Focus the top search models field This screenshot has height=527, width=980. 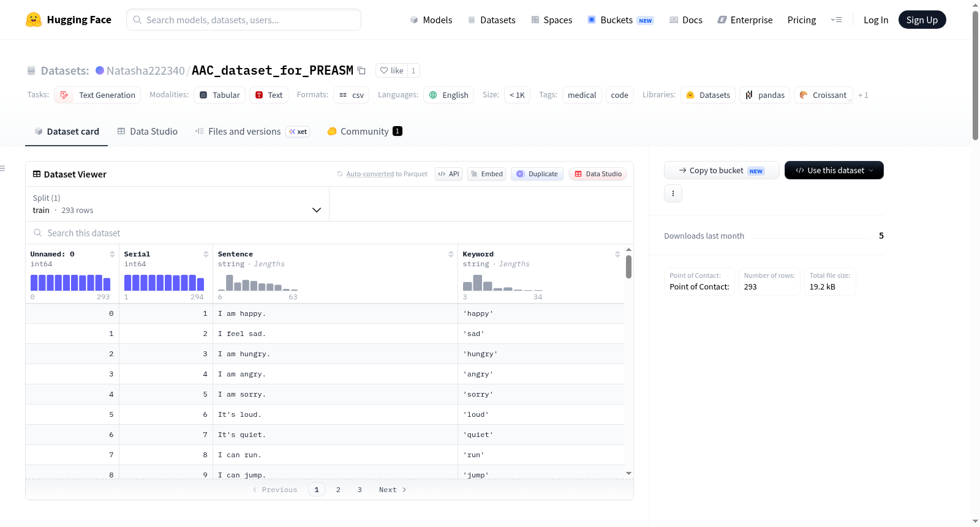click(244, 20)
